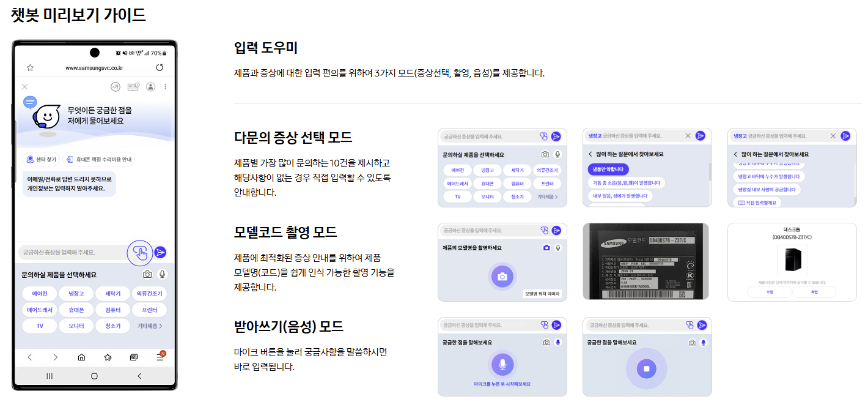Choose the 세탁기 product chip in the phone mockup

(x=113, y=294)
